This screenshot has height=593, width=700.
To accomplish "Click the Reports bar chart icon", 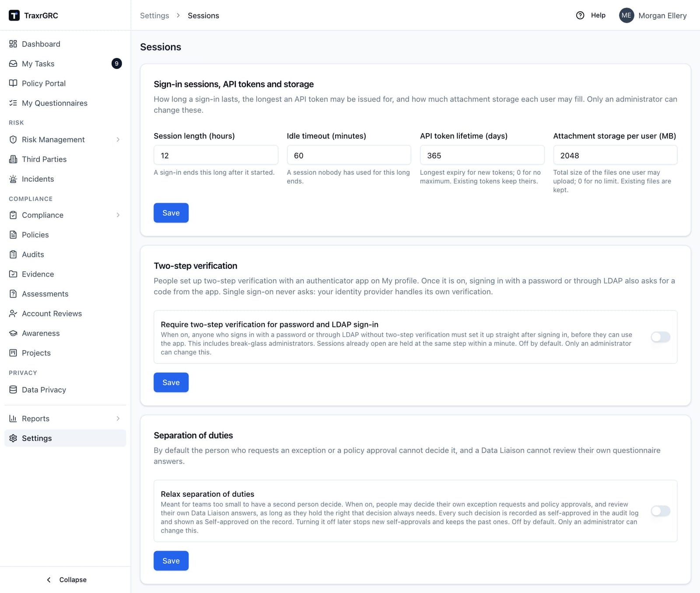I will (13, 418).
